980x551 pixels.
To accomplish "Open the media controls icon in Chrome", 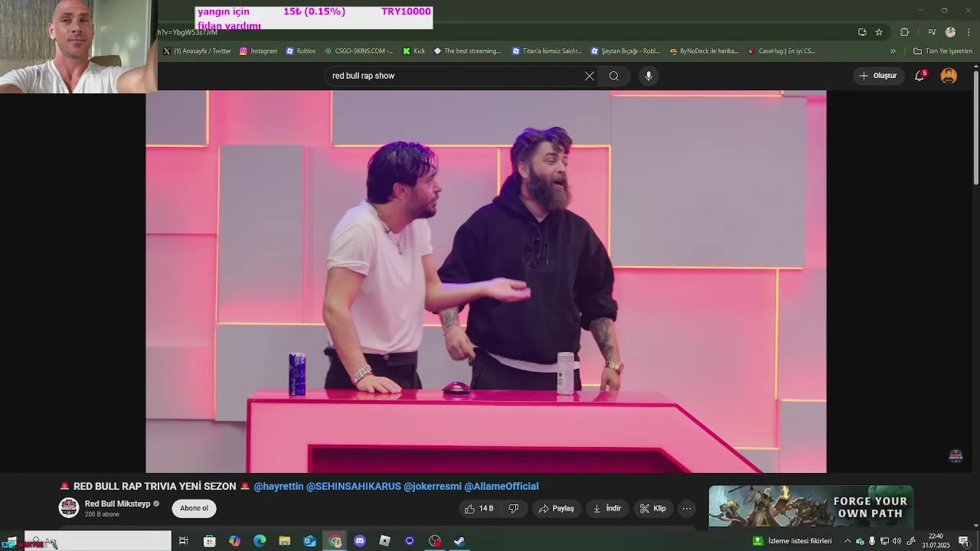I will [932, 32].
